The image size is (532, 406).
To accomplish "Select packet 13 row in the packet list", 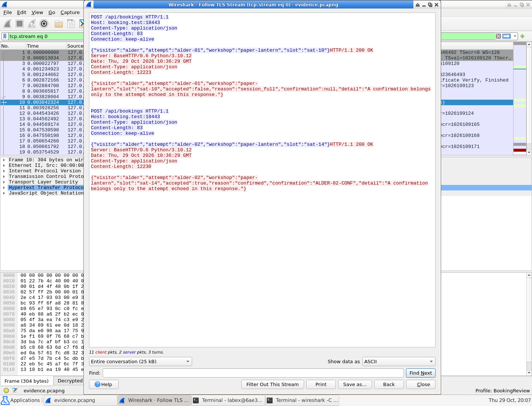I will (42, 119).
